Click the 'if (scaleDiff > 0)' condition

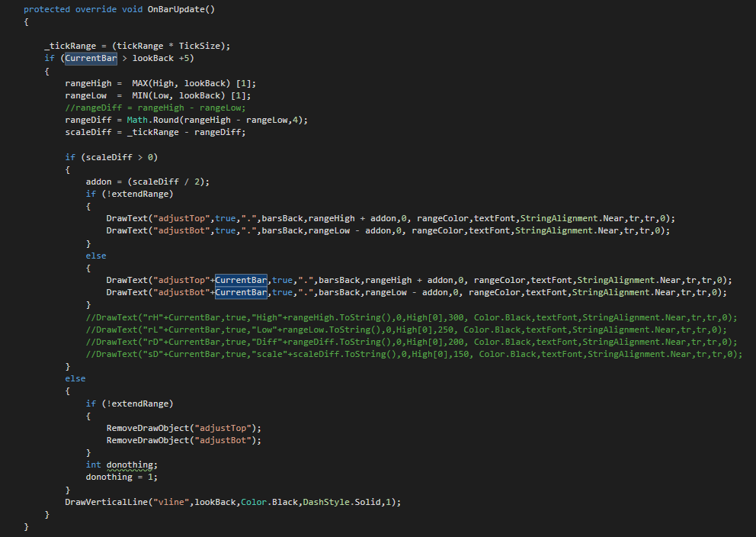111,157
